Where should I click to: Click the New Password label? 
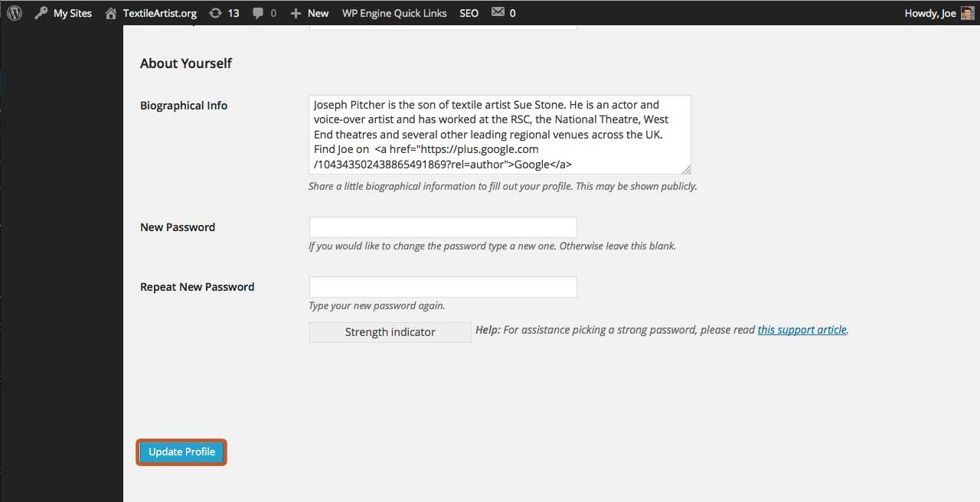[x=178, y=227]
